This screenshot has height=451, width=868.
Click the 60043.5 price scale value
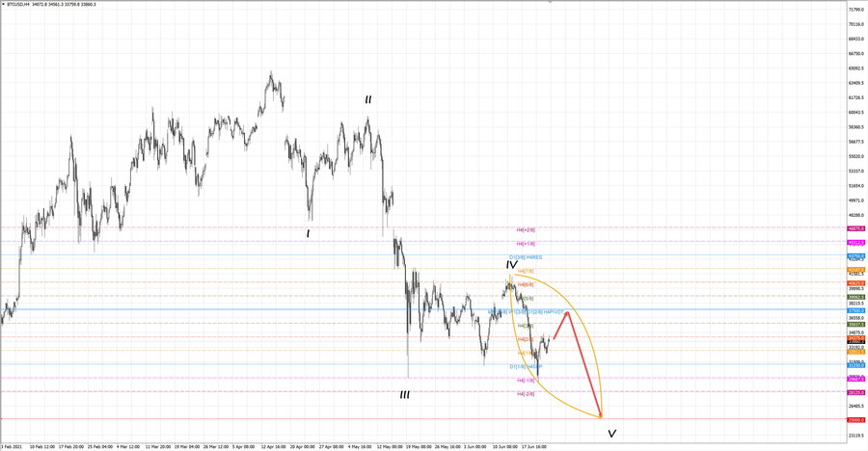855,113
